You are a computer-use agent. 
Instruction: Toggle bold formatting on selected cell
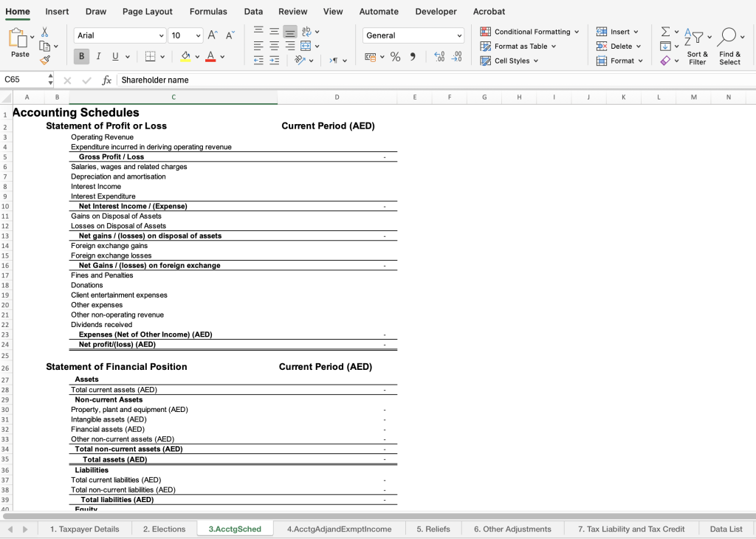click(x=82, y=56)
